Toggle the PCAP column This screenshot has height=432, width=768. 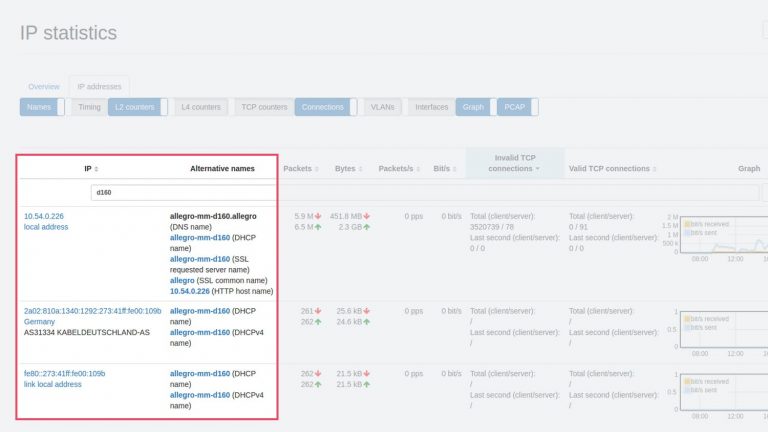click(518, 107)
